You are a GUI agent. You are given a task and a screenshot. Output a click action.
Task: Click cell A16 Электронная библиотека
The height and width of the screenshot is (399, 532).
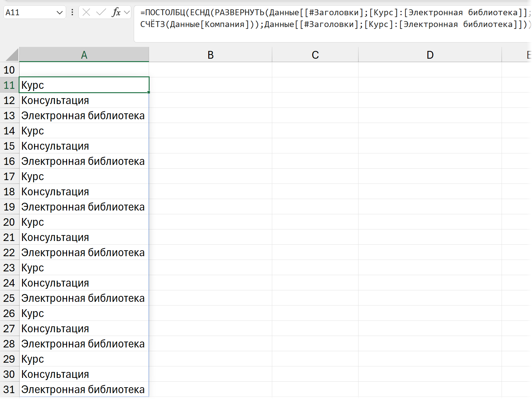(84, 161)
